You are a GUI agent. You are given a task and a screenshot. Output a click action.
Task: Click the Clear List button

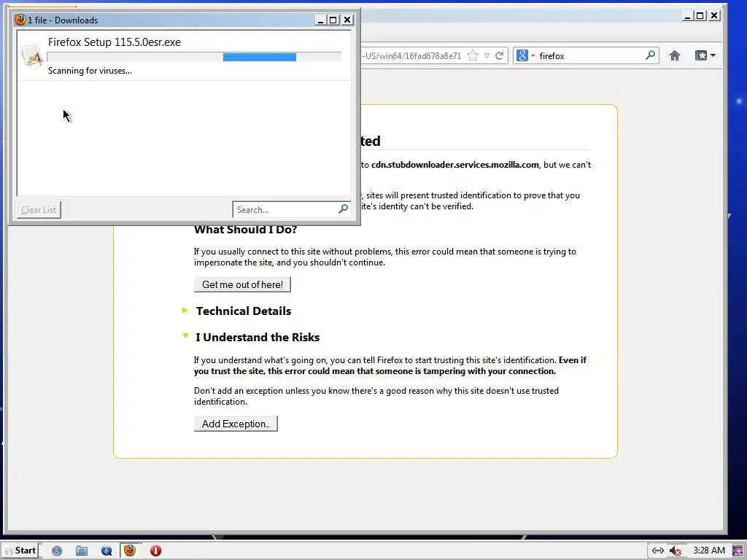pyautogui.click(x=39, y=209)
